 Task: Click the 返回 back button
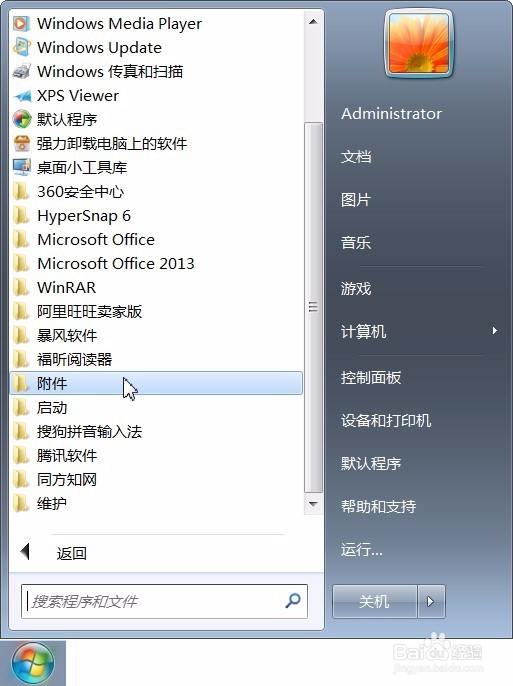[55, 553]
